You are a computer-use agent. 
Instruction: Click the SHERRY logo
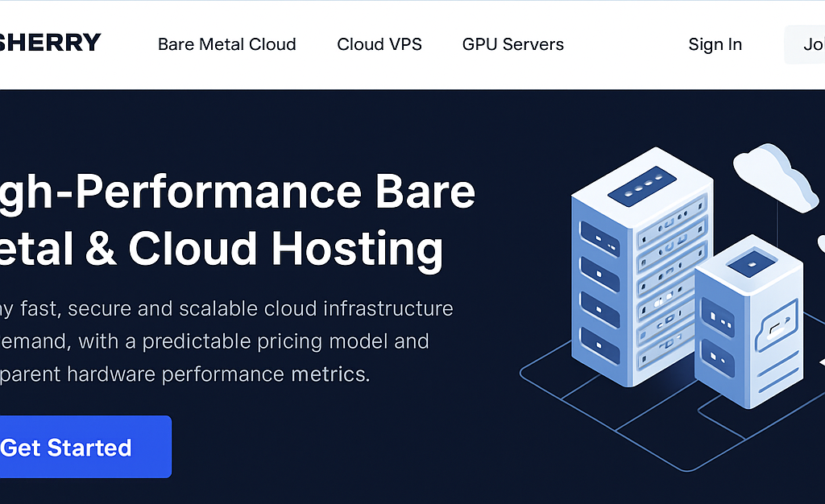coord(48,42)
